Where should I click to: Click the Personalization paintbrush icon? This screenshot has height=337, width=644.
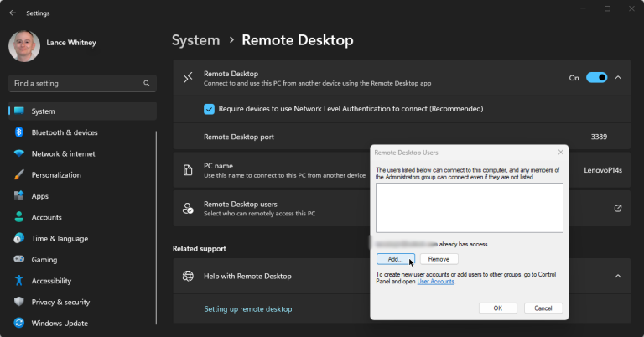[x=19, y=174]
